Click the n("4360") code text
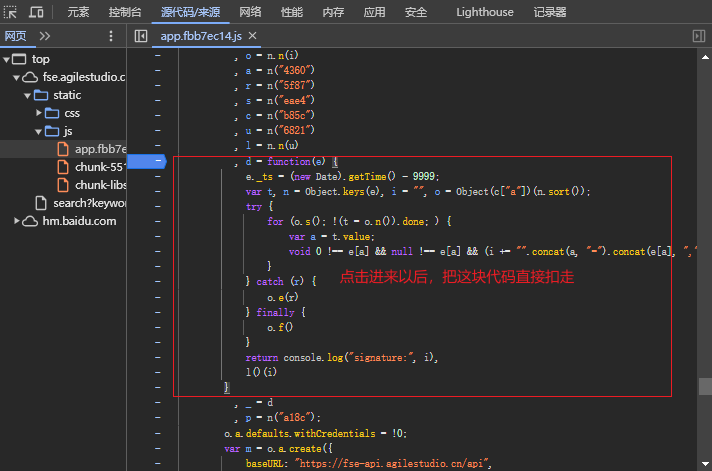The image size is (712, 471). coord(291,70)
